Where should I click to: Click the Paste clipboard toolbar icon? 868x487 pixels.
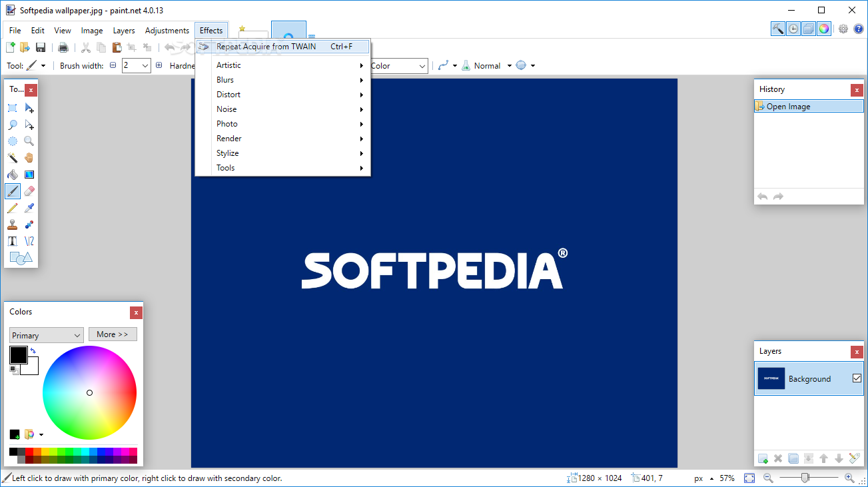[x=117, y=47]
